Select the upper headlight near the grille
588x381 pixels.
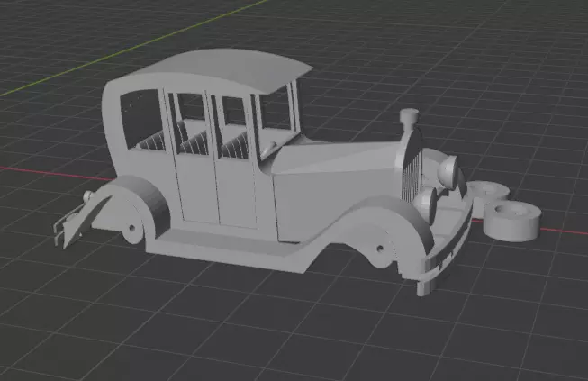click(x=448, y=172)
